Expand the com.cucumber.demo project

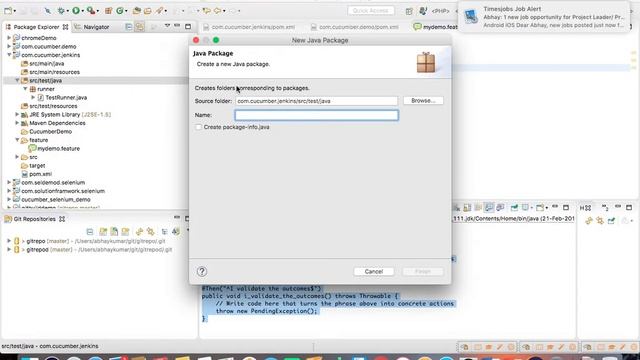[x=9, y=47]
